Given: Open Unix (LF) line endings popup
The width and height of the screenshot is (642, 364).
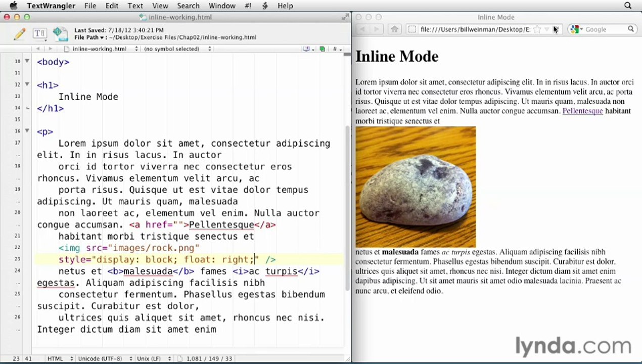Looking at the screenshot, I should [155, 358].
